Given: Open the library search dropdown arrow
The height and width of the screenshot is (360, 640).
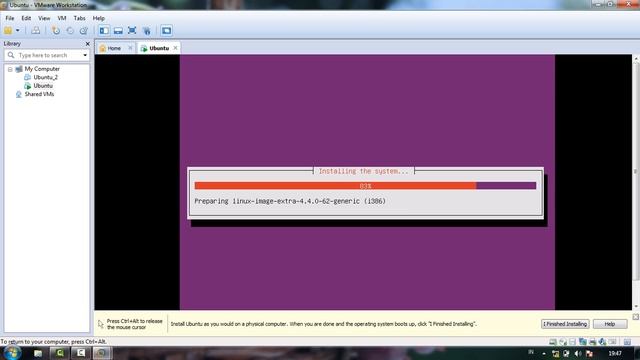Looking at the screenshot, I should pyautogui.click(x=85, y=55).
